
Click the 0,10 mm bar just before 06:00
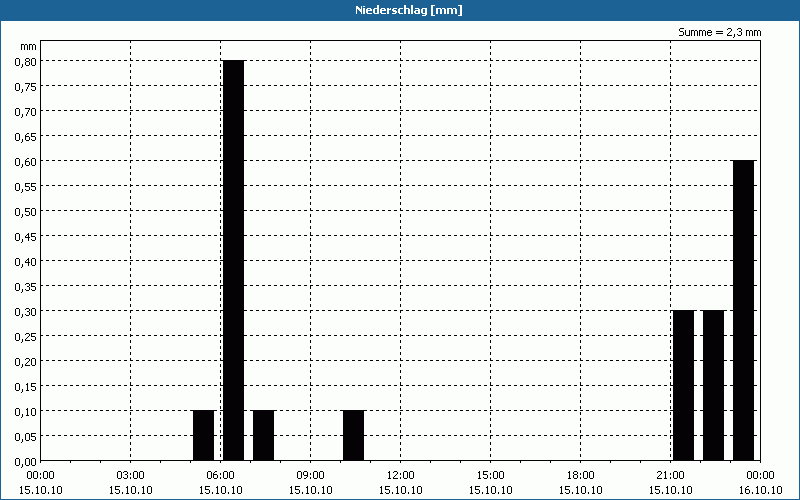click(204, 435)
